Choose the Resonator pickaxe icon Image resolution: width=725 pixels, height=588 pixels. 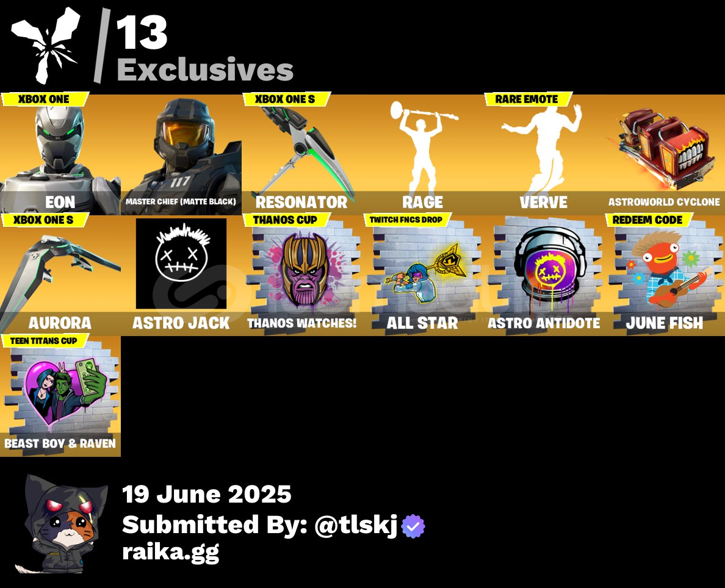coord(302,154)
